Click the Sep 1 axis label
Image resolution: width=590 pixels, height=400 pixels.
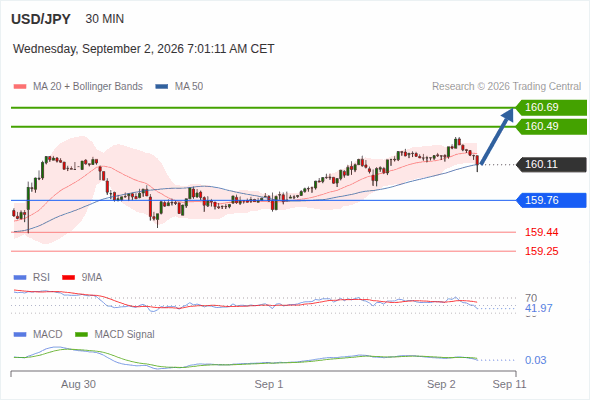pos(269,384)
